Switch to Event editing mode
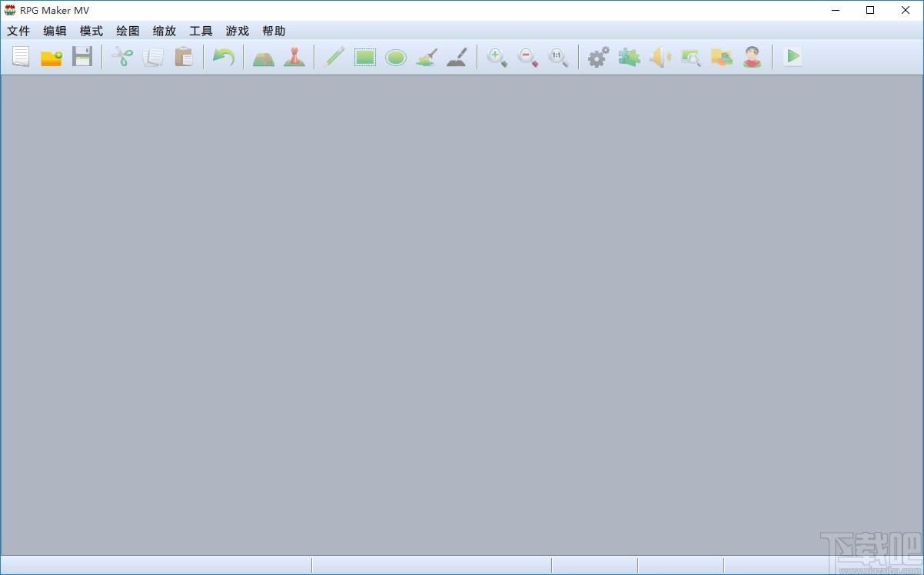 pyautogui.click(x=294, y=56)
